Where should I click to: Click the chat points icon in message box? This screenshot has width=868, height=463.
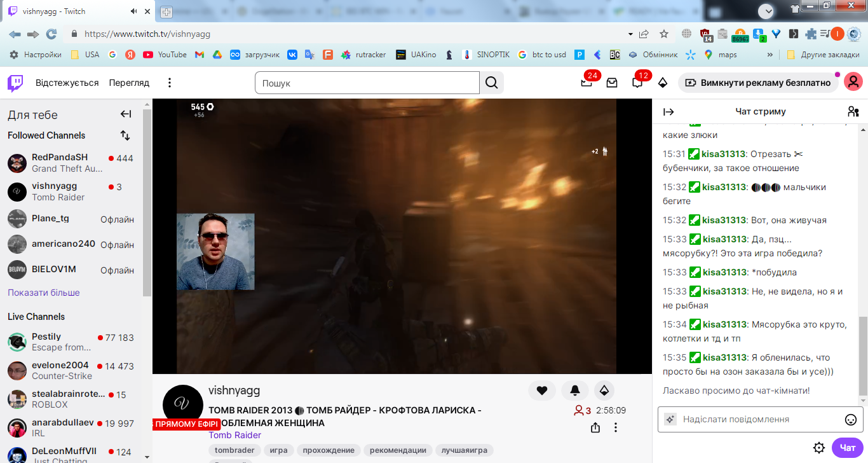pyautogui.click(x=670, y=420)
